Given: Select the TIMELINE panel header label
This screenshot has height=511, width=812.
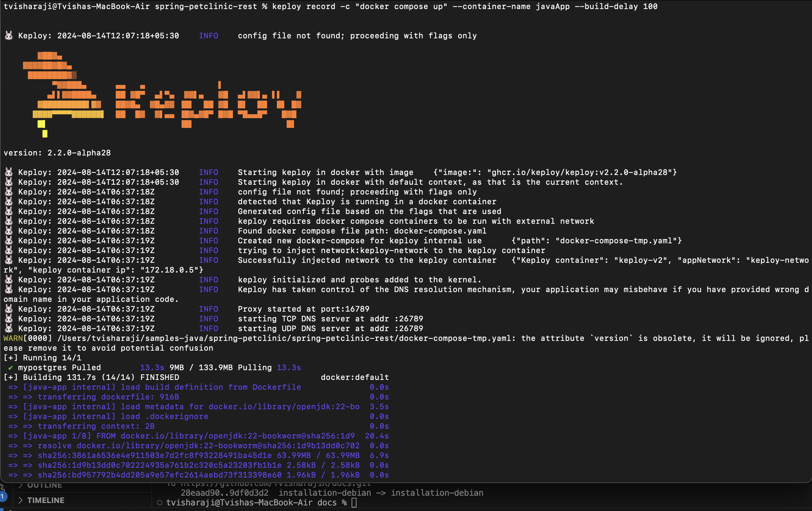Looking at the screenshot, I should [46, 500].
